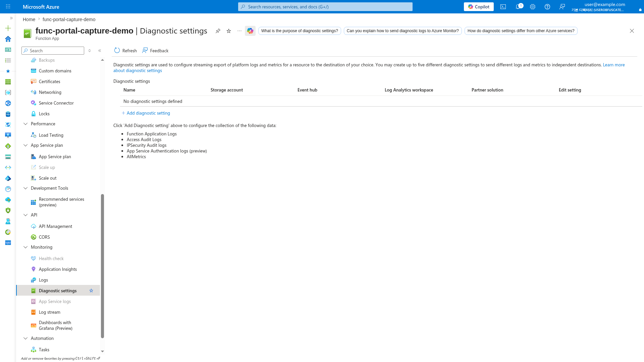The height and width of the screenshot is (362, 644).
Task: Click the Storage account column header
Action: [x=227, y=90]
